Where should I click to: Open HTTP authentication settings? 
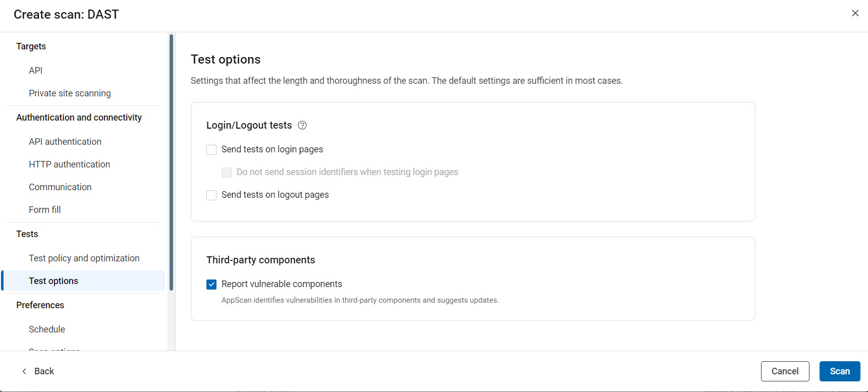[69, 164]
